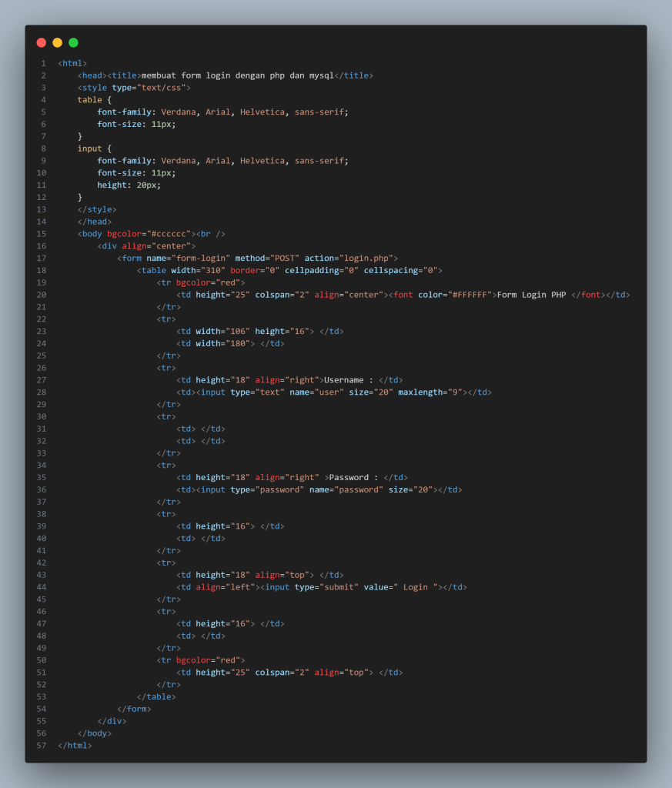Click the red close dot
672x788 pixels.
[x=42, y=43]
